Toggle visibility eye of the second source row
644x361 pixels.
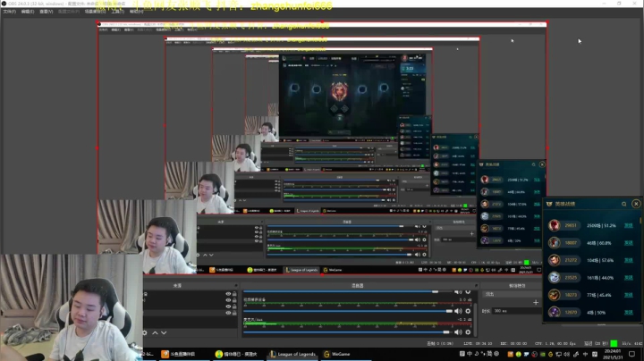[x=228, y=300]
